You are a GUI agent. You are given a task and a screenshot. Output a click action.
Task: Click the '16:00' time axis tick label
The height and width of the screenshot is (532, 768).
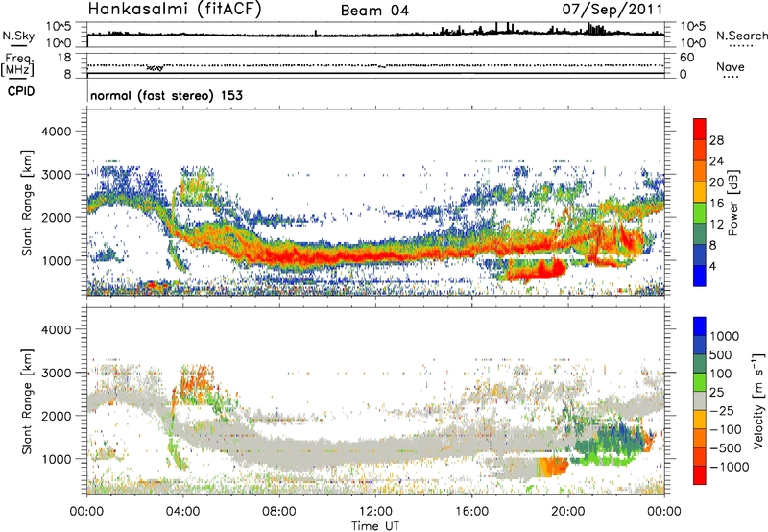click(x=472, y=512)
